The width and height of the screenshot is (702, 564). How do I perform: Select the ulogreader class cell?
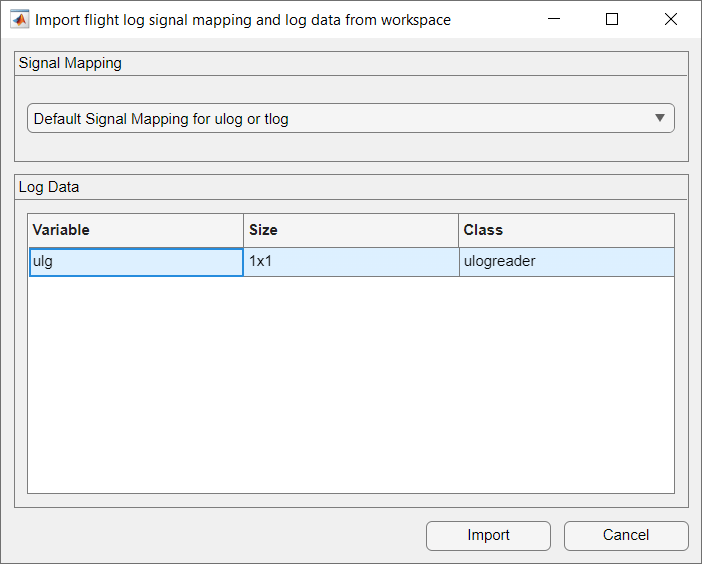click(566, 262)
